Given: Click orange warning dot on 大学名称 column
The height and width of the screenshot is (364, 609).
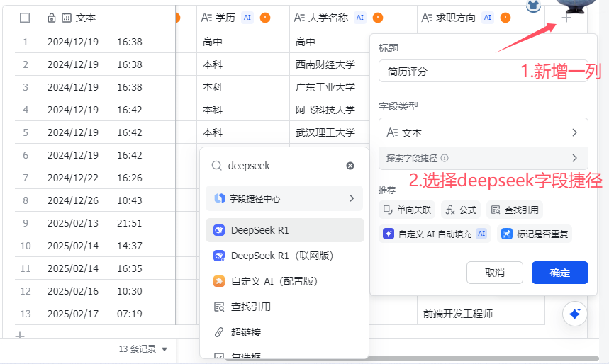Looking at the screenshot, I should (378, 18).
